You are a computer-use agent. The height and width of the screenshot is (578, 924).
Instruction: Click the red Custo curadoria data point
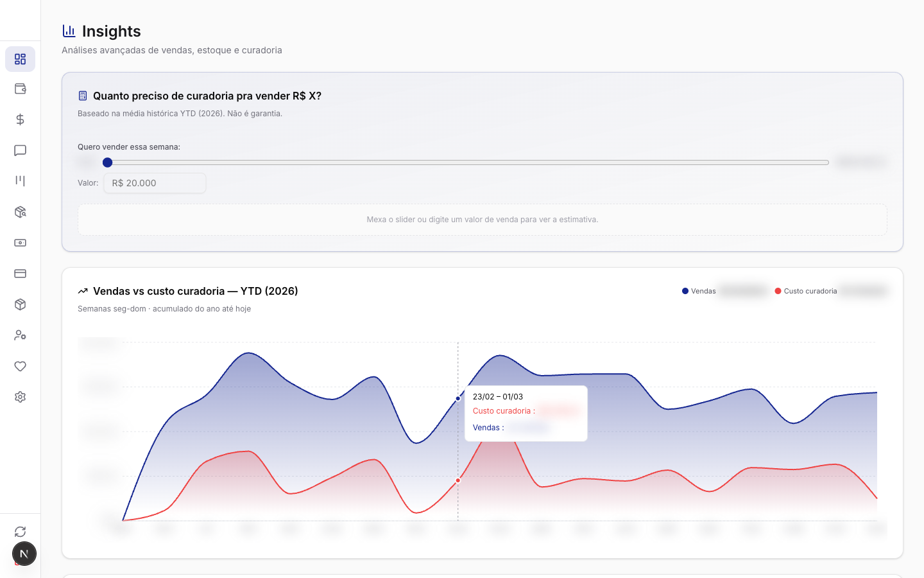click(458, 480)
